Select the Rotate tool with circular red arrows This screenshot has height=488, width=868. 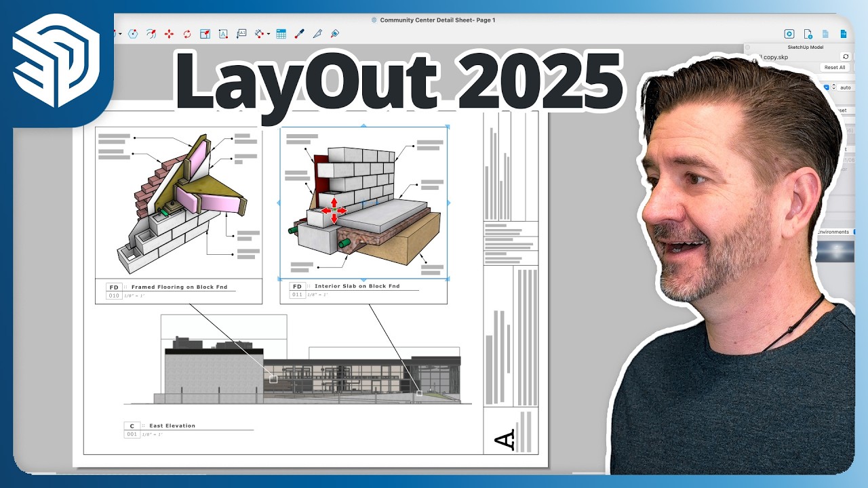[187, 33]
